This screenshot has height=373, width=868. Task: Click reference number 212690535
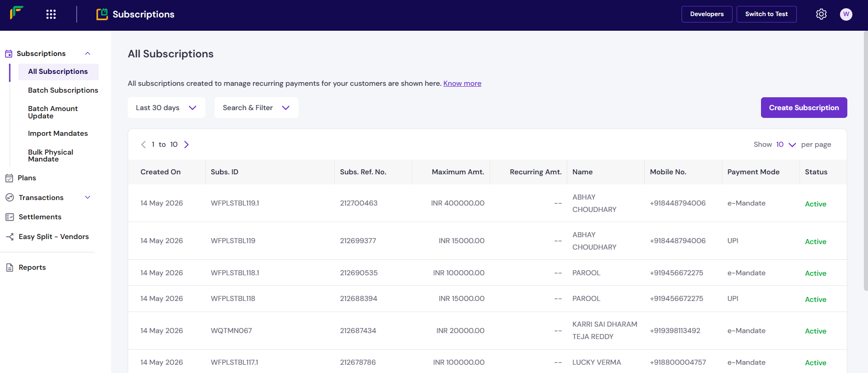click(x=359, y=273)
